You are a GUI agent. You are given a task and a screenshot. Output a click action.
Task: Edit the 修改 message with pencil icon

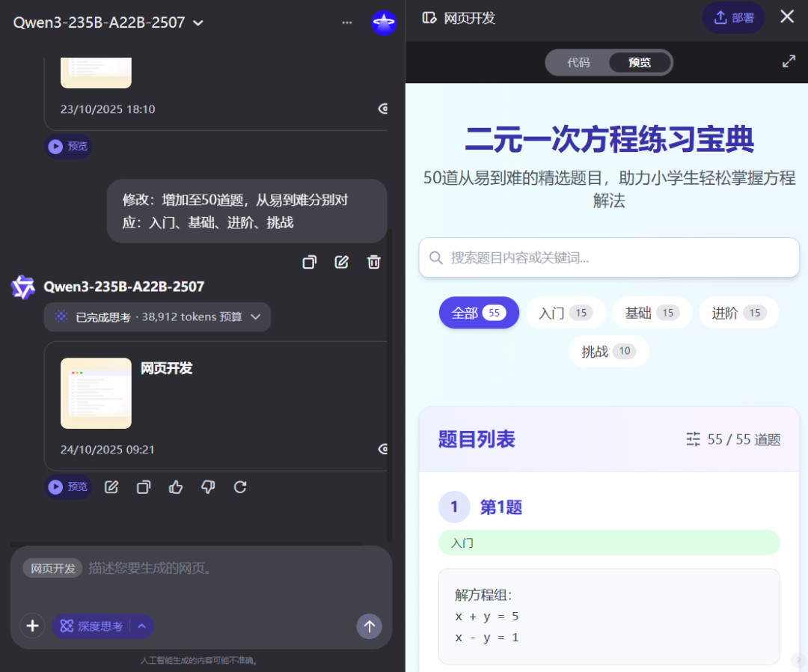pyautogui.click(x=341, y=262)
